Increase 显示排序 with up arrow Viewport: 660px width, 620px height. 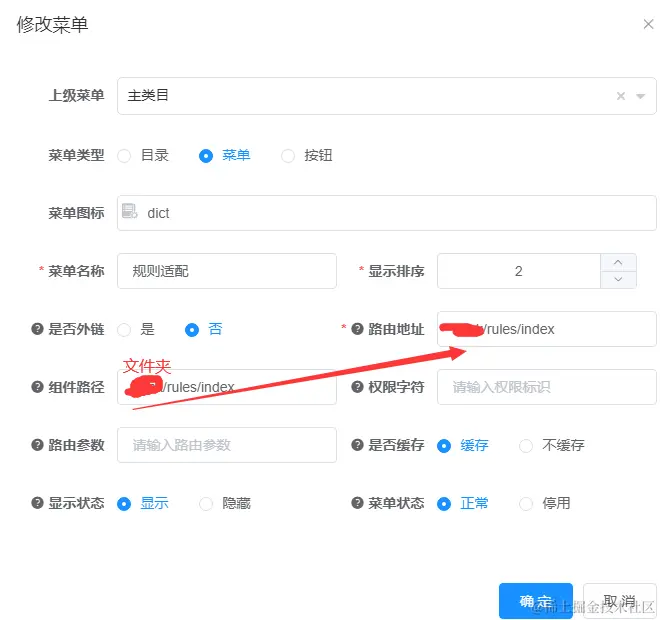pyautogui.click(x=618, y=262)
